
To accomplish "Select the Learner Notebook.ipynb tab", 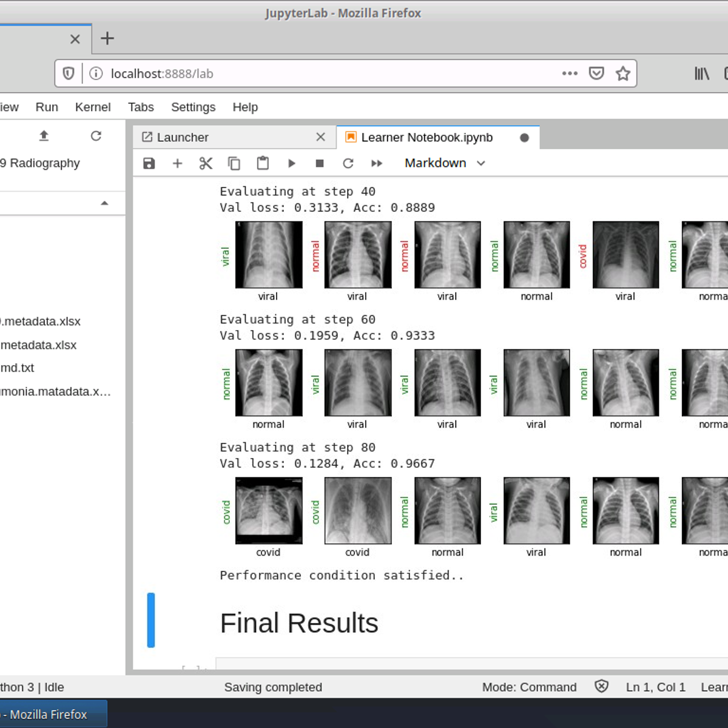I will (438, 137).
